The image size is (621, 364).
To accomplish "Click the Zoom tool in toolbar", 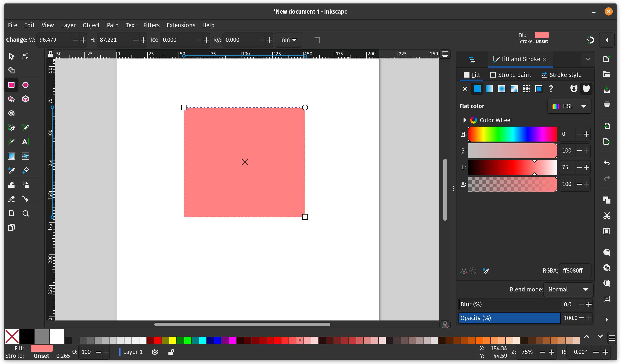I will [x=26, y=213].
